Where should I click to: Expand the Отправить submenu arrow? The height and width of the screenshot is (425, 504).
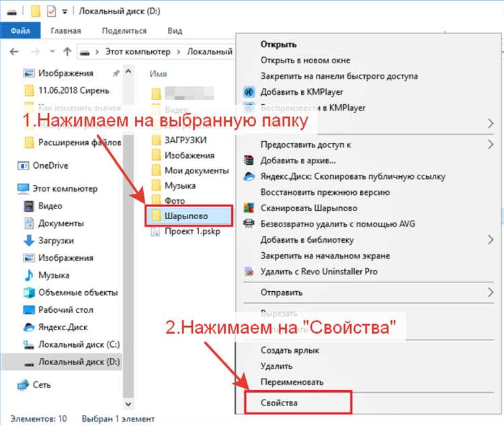491,292
